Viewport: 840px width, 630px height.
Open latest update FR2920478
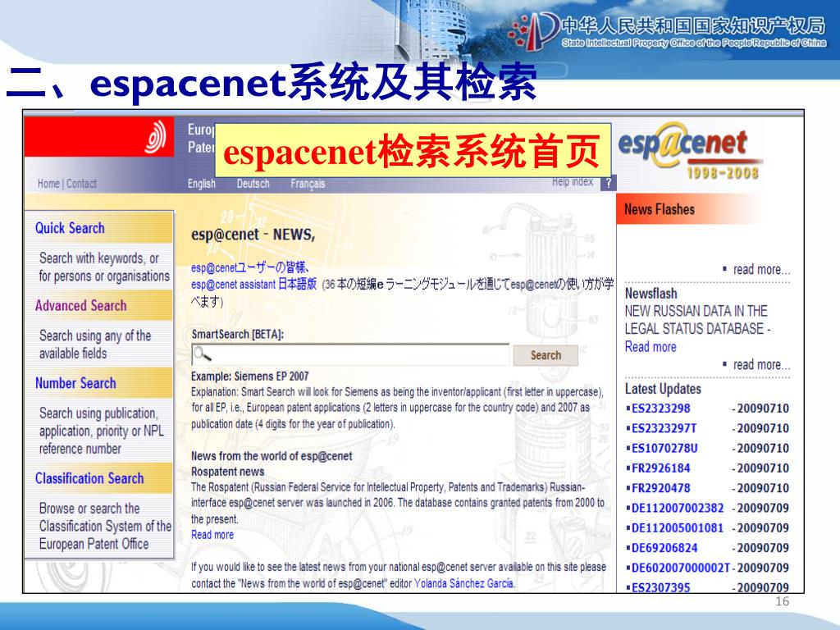660,488
